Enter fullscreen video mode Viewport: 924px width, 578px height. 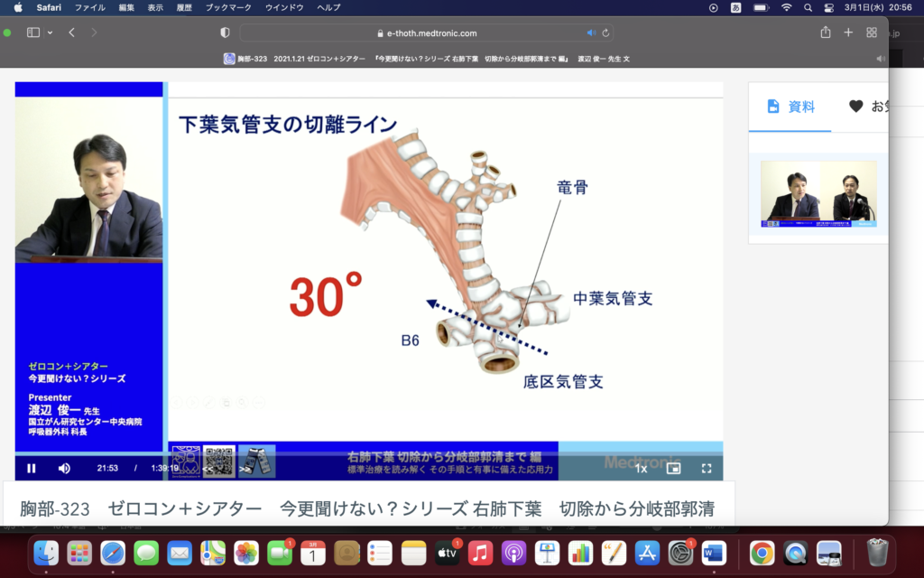[707, 468]
